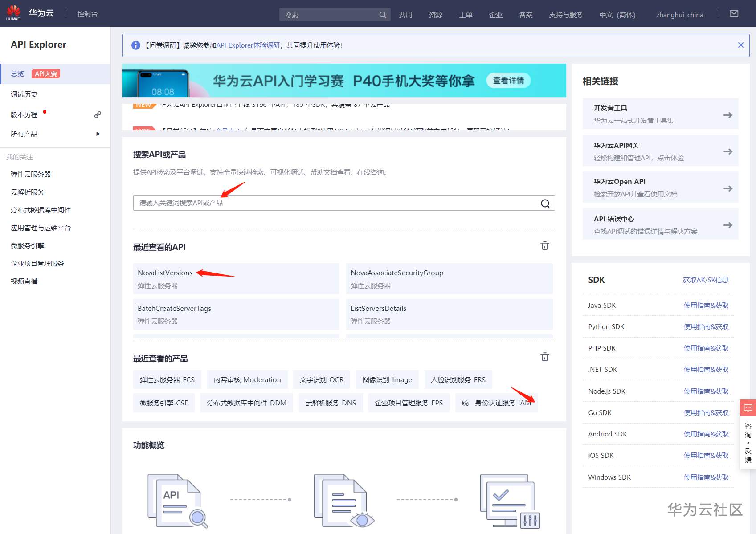Click the arrow on 开发者工具 card
The image size is (756, 534).
728,115
